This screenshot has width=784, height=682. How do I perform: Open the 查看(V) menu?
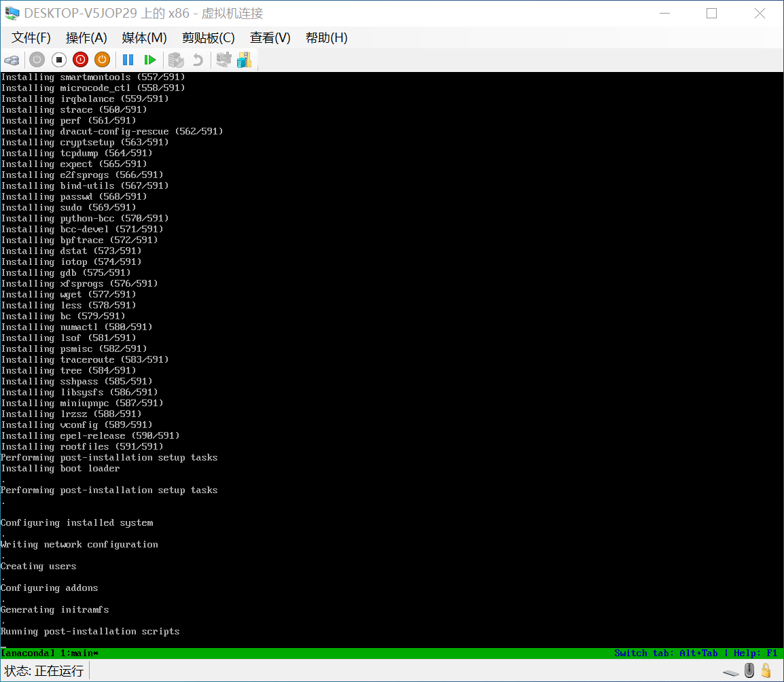point(270,37)
